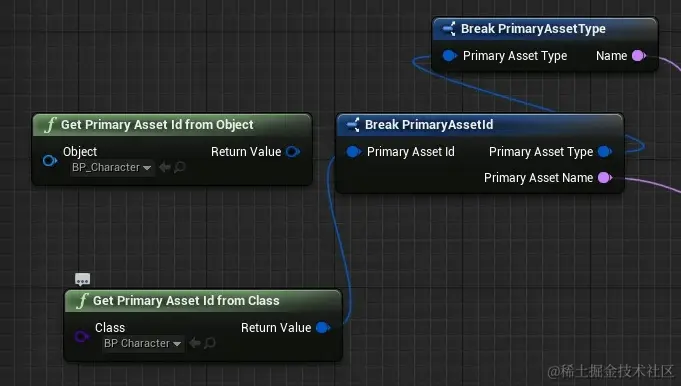This screenshot has width=681, height=386.
Task: Click the Primary Asset Name output pin
Action: point(605,178)
